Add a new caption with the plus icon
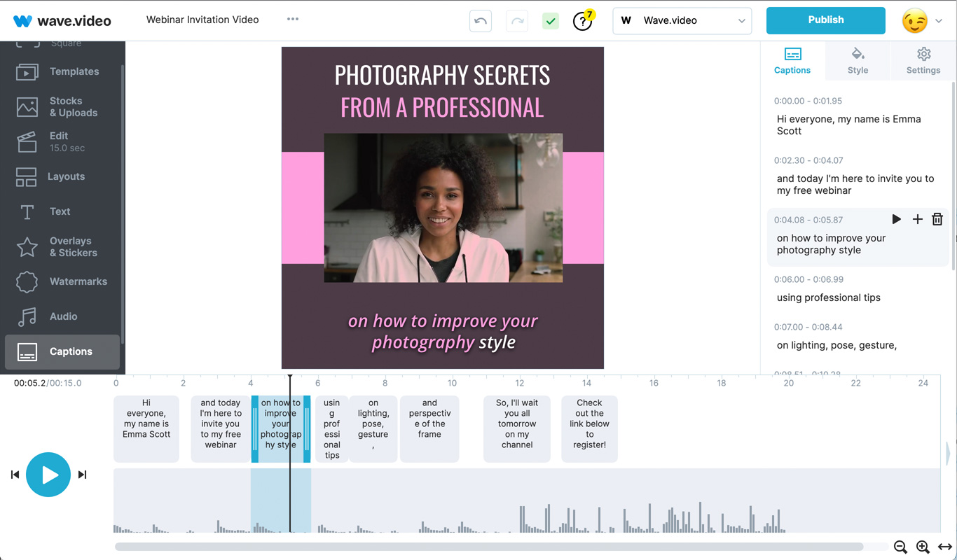 tap(918, 219)
